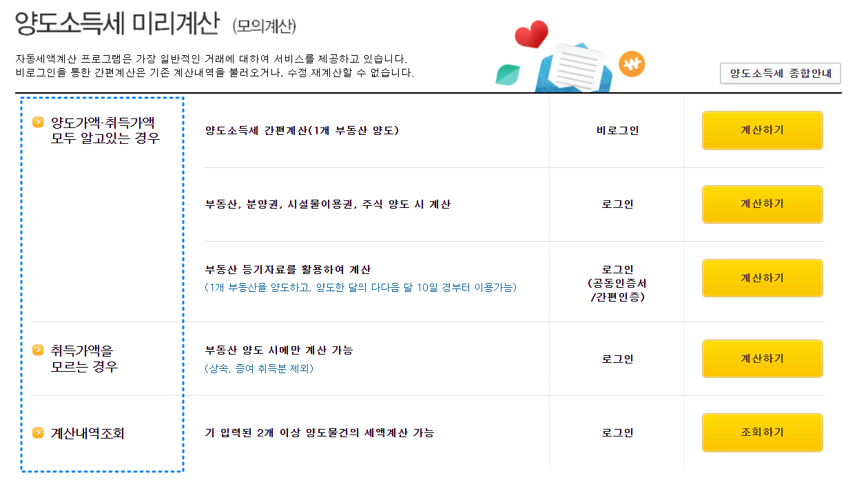Click 계산하기 for 부동산, 분양권, 시설물이용권 row

click(762, 204)
